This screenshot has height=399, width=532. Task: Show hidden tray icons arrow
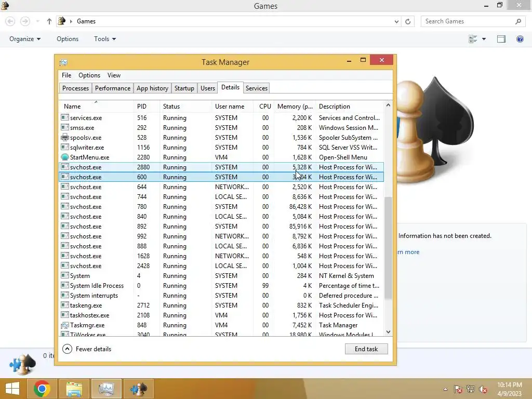pos(445,389)
